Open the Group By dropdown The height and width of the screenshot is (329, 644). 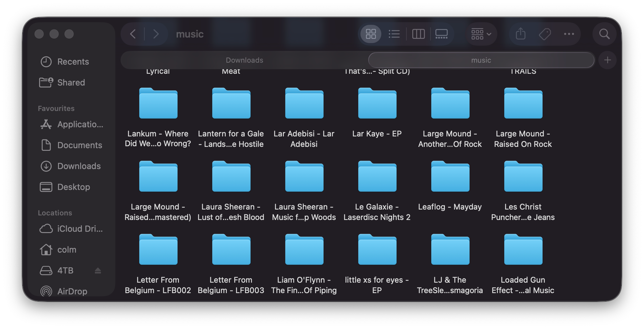tap(481, 34)
